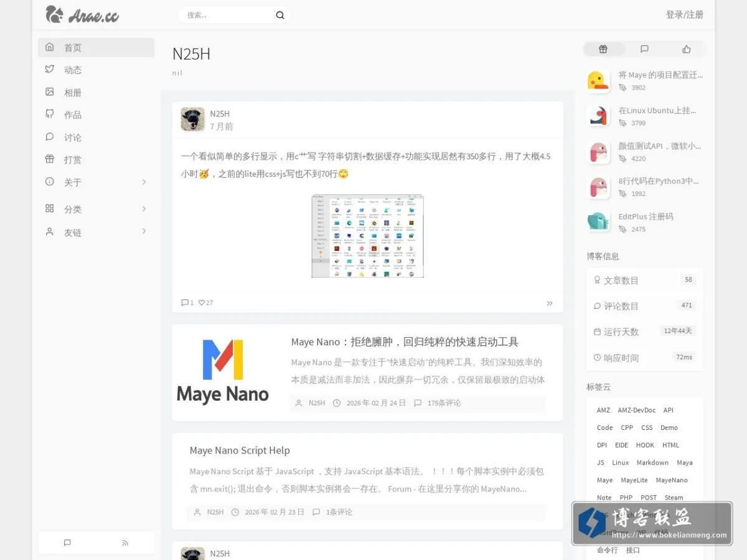
Task: Select the Steam tag
Action: tap(674, 498)
